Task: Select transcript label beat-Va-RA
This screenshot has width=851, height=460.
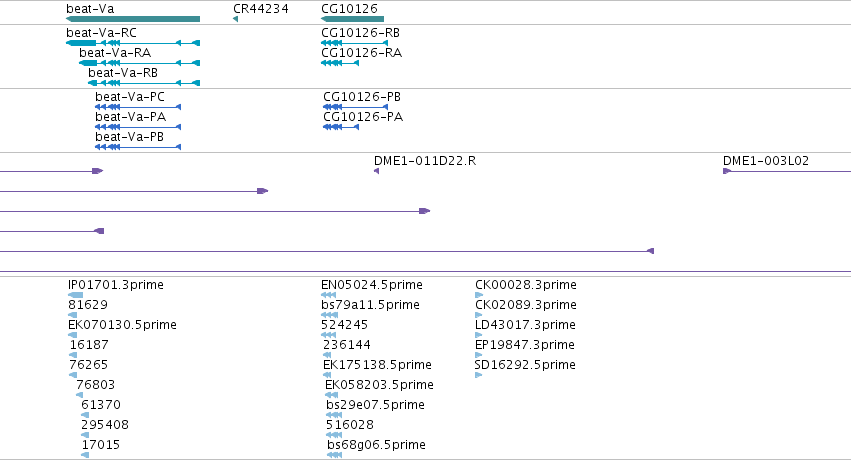Action: [x=115, y=53]
